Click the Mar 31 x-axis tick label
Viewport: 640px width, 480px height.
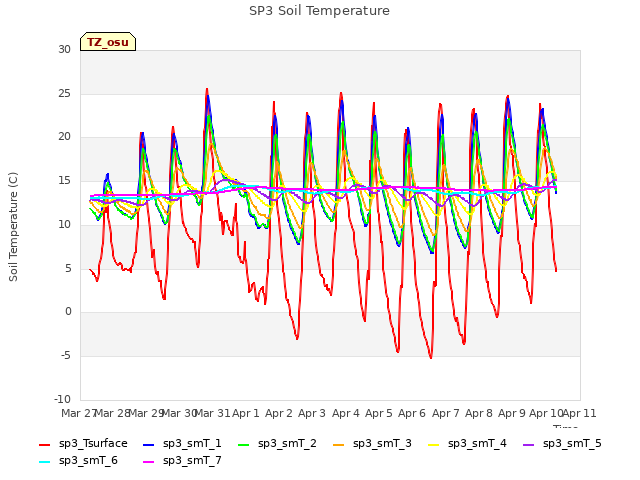[x=212, y=413]
